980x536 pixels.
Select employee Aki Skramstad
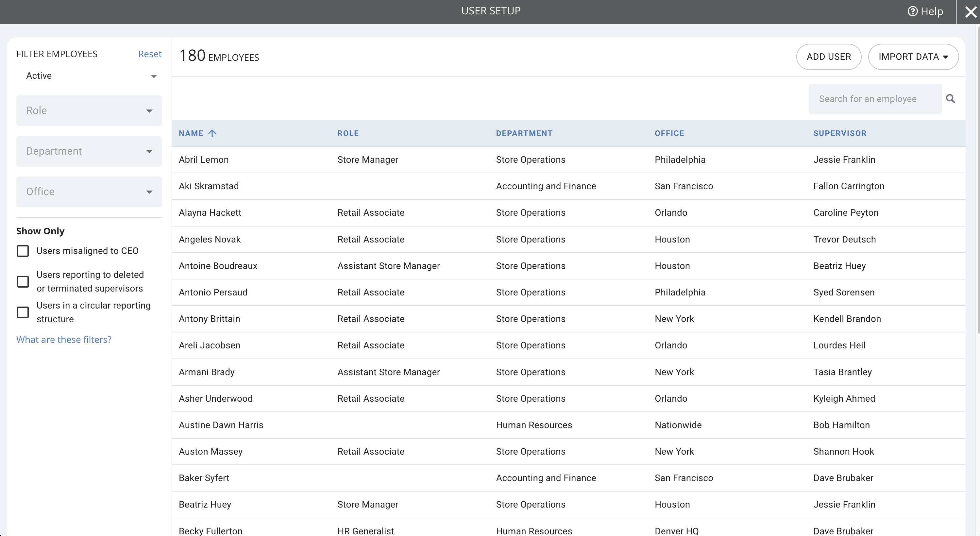[x=209, y=186]
